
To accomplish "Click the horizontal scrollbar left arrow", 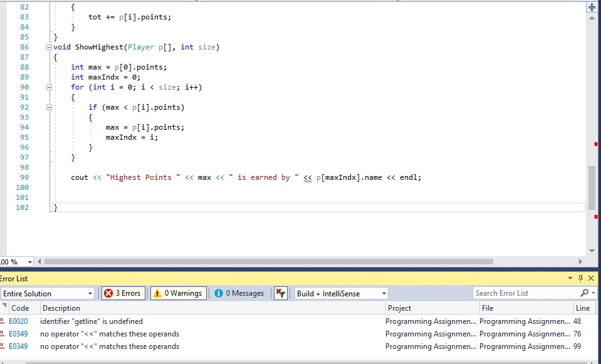I will coord(39,262).
